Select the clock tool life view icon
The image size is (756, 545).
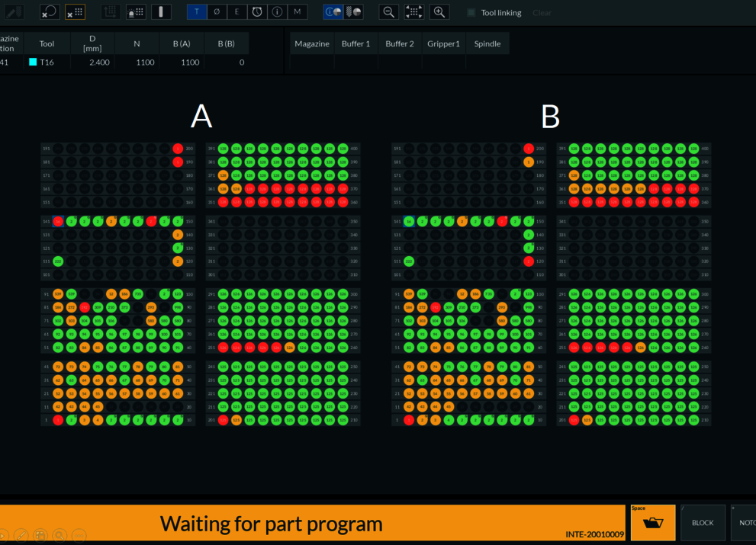(x=257, y=12)
